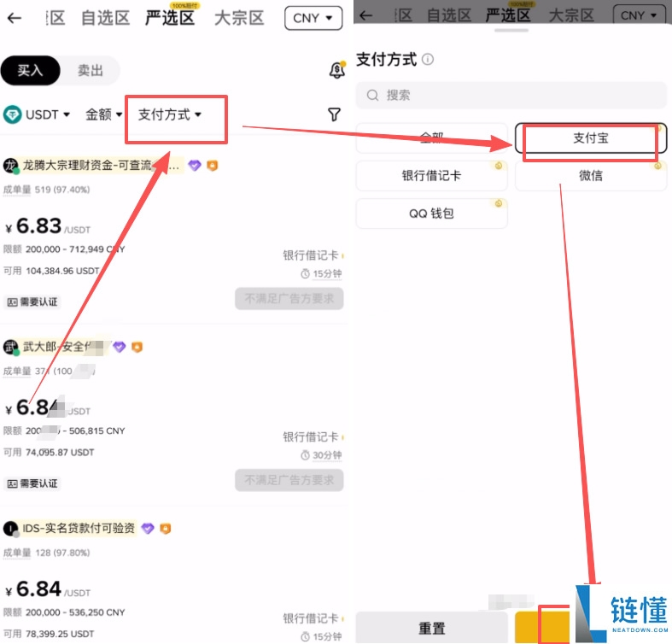The height and width of the screenshot is (644, 672).
Task: Open the CNY currency dropdown on left screen
Action: 313,18
